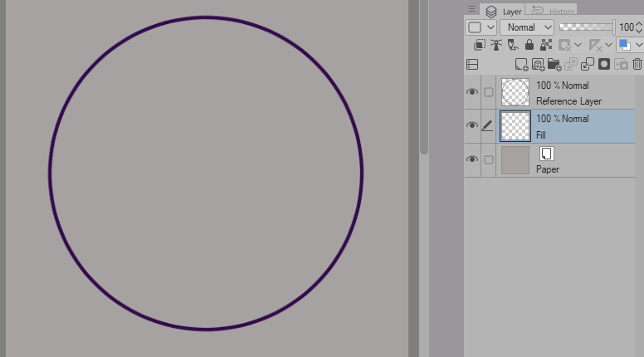Screen dimensions: 644x357
Task: Decrease opacity with the down stepper arrow
Action: tap(639, 32)
